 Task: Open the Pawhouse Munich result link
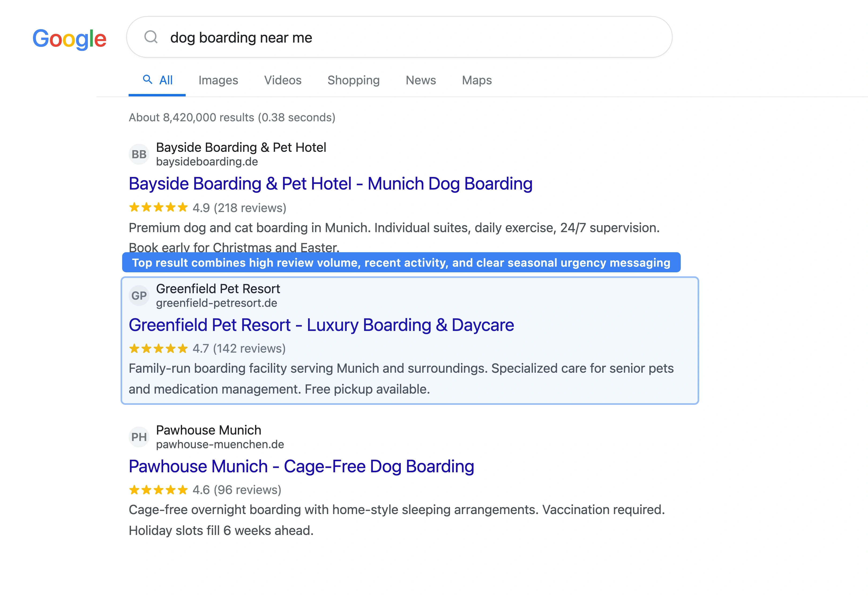(x=301, y=466)
